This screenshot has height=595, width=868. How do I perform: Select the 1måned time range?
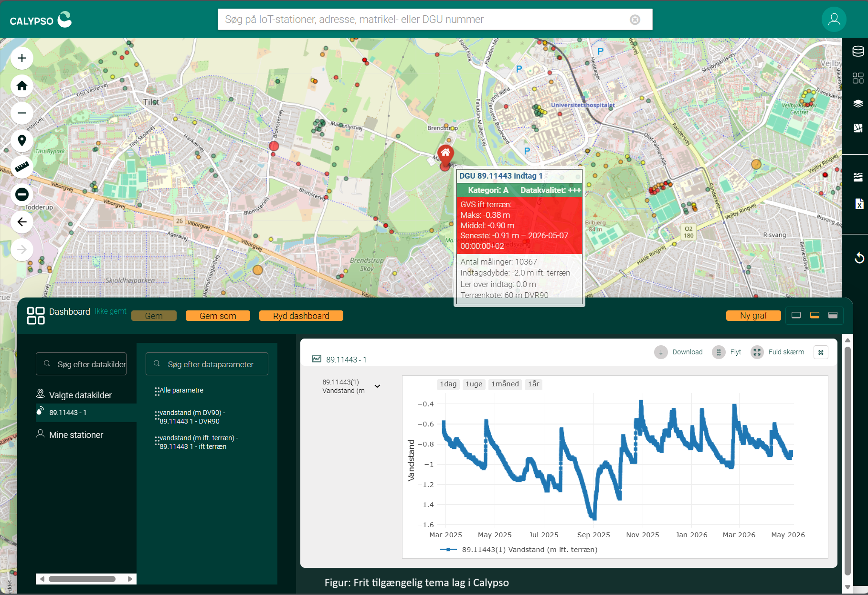[x=505, y=384]
